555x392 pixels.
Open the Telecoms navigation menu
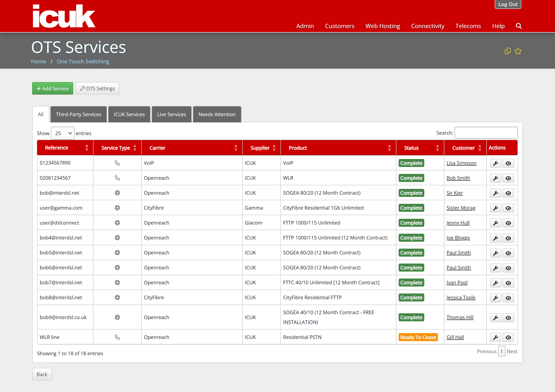click(x=468, y=26)
